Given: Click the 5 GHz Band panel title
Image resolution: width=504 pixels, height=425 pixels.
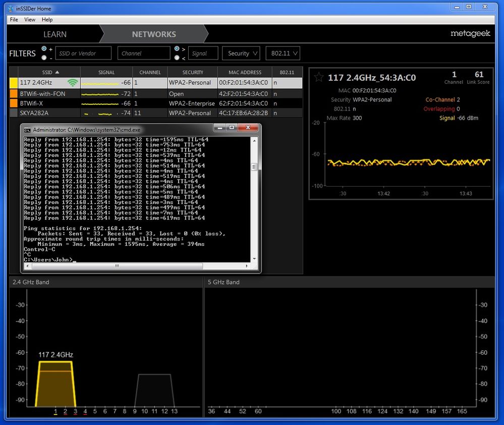Looking at the screenshot, I should [x=223, y=282].
